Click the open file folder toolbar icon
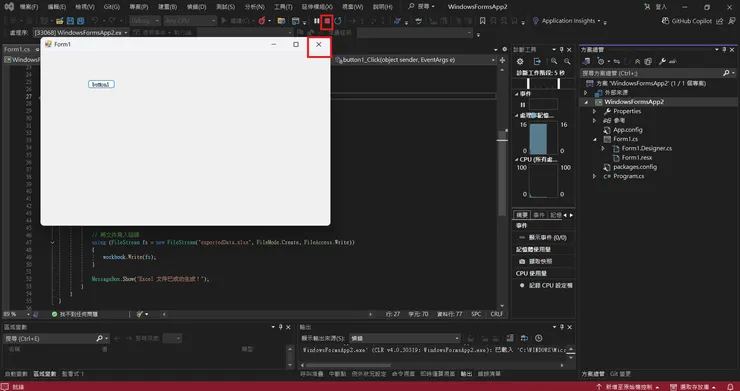 (59, 21)
